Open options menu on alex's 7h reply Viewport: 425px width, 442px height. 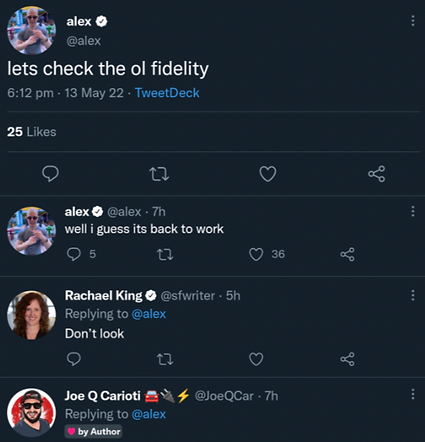point(413,211)
